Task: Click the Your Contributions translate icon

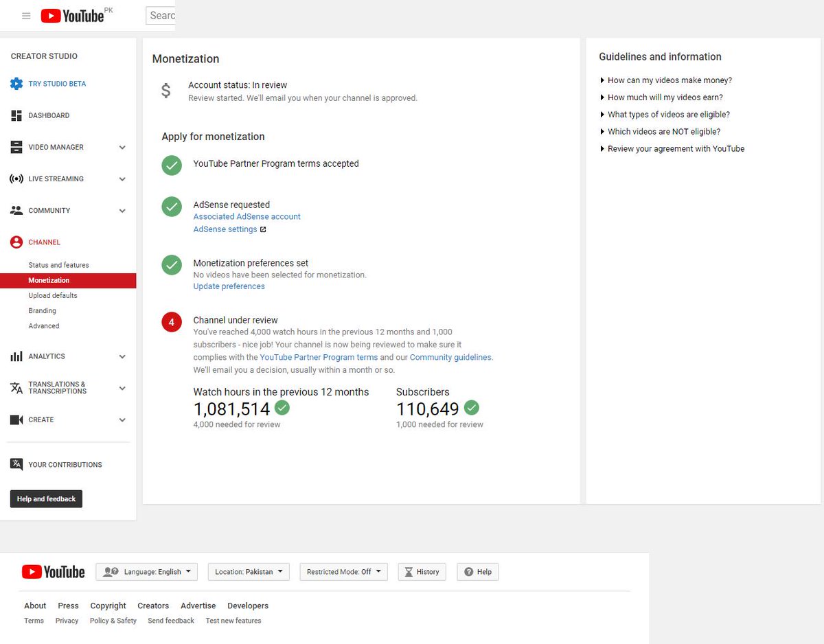Action: pos(16,464)
